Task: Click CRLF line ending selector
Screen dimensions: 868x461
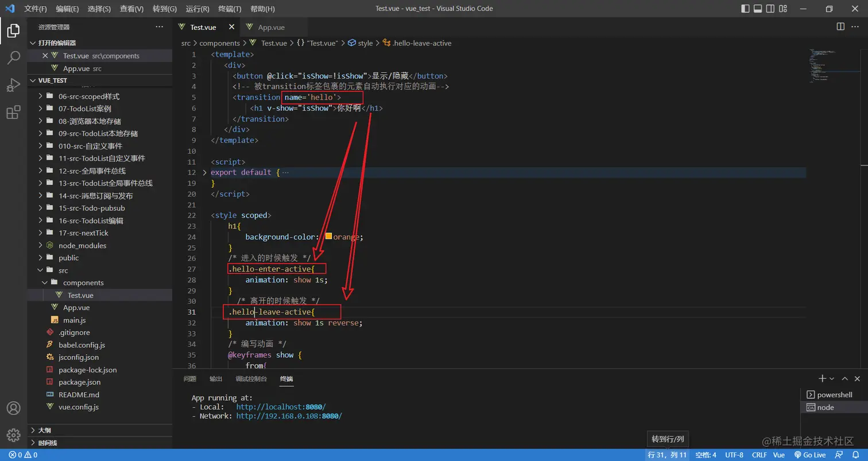Action: pyautogui.click(x=759, y=455)
